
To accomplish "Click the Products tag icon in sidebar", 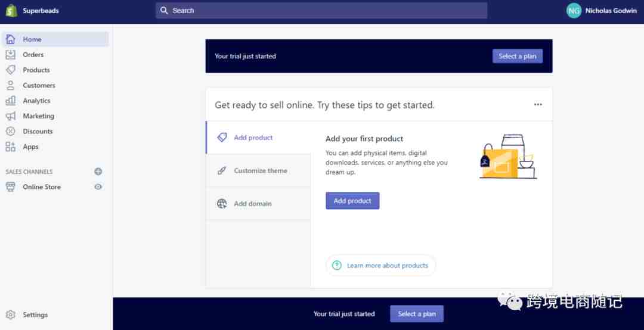I will click(x=11, y=70).
